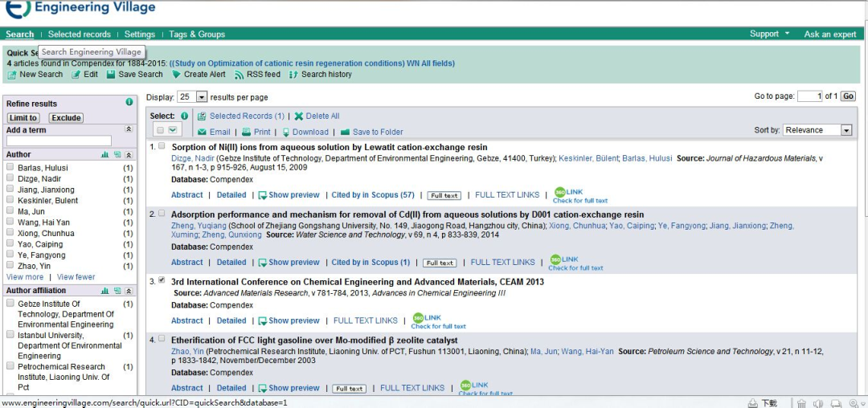Click the Save Search disk icon
The height and width of the screenshot is (408, 868).
click(111, 74)
